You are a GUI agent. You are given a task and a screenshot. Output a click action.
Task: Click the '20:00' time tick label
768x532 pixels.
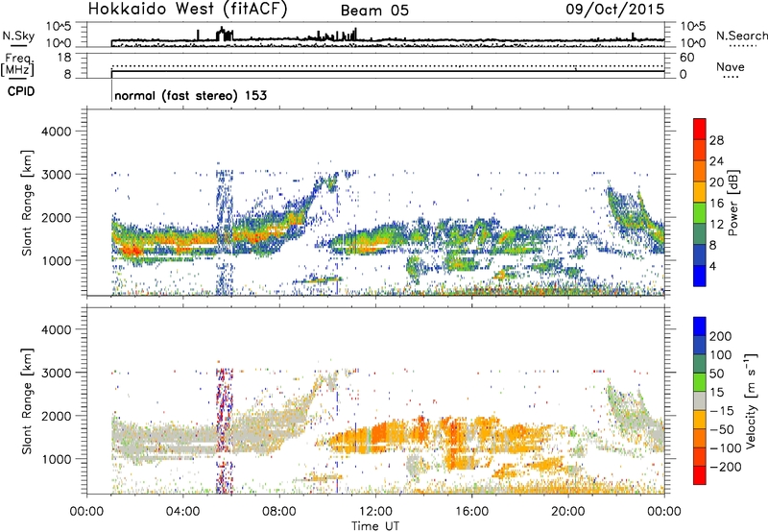pyautogui.click(x=568, y=512)
